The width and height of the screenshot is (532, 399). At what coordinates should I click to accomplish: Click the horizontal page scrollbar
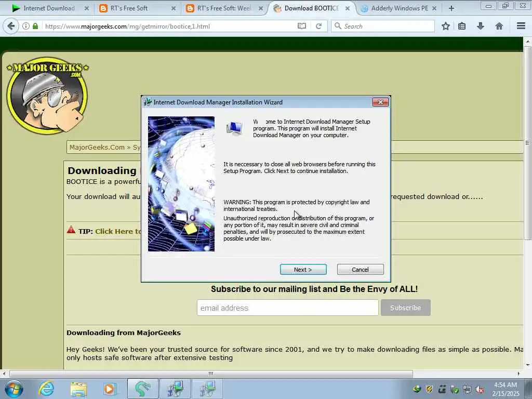211,374
